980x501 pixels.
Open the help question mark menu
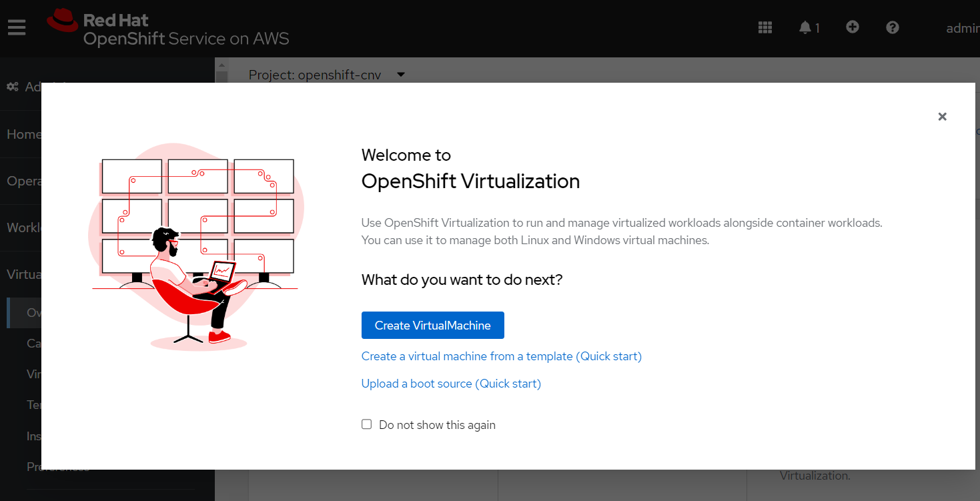[x=892, y=27]
